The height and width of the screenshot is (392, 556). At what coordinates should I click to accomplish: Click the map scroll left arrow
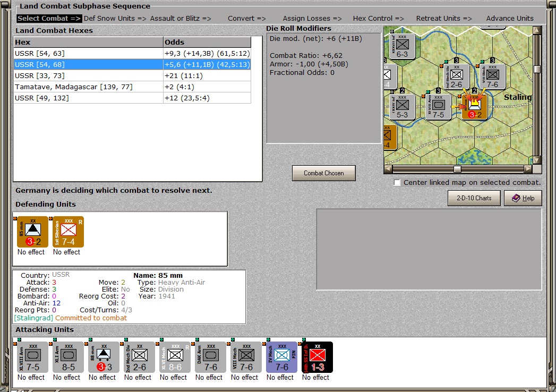388,169
